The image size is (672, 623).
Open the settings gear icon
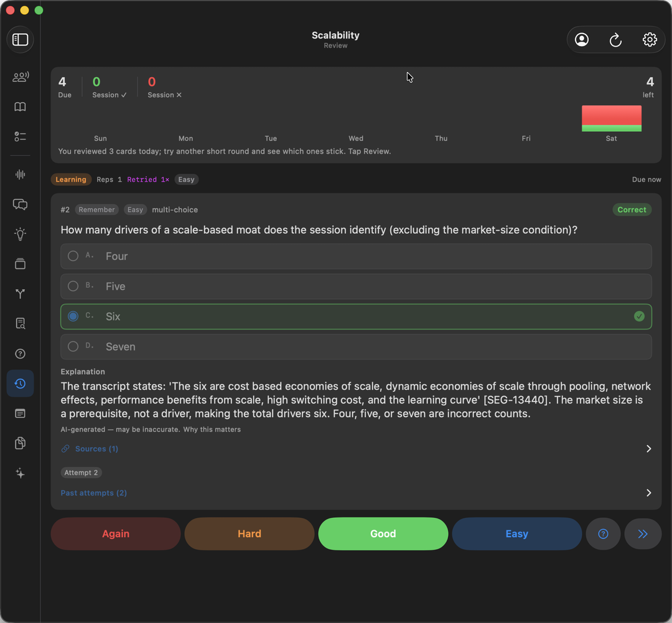pyautogui.click(x=650, y=40)
